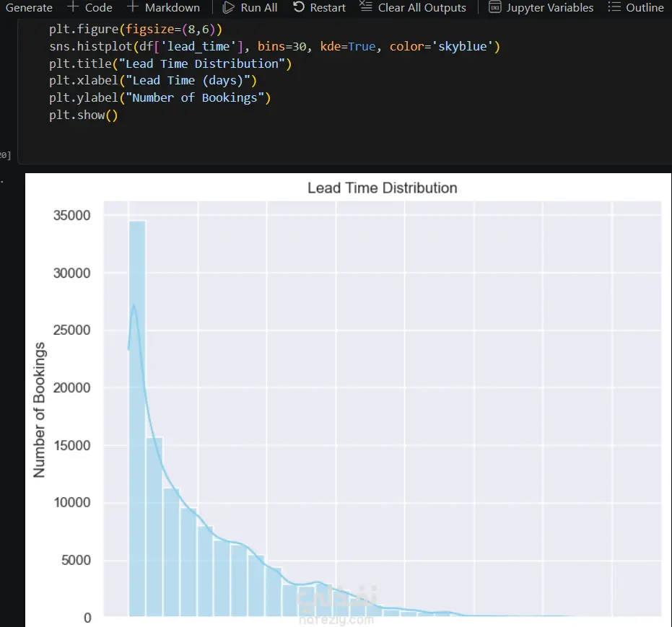Click the 'Lead Time Distribution' chart title
This screenshot has height=627, width=672.
(x=383, y=188)
